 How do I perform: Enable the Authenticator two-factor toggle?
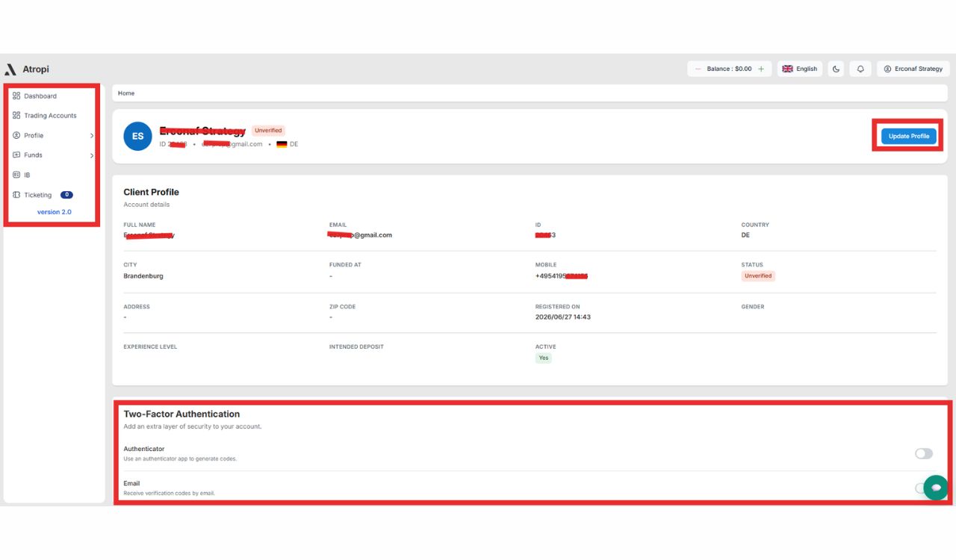[924, 453]
